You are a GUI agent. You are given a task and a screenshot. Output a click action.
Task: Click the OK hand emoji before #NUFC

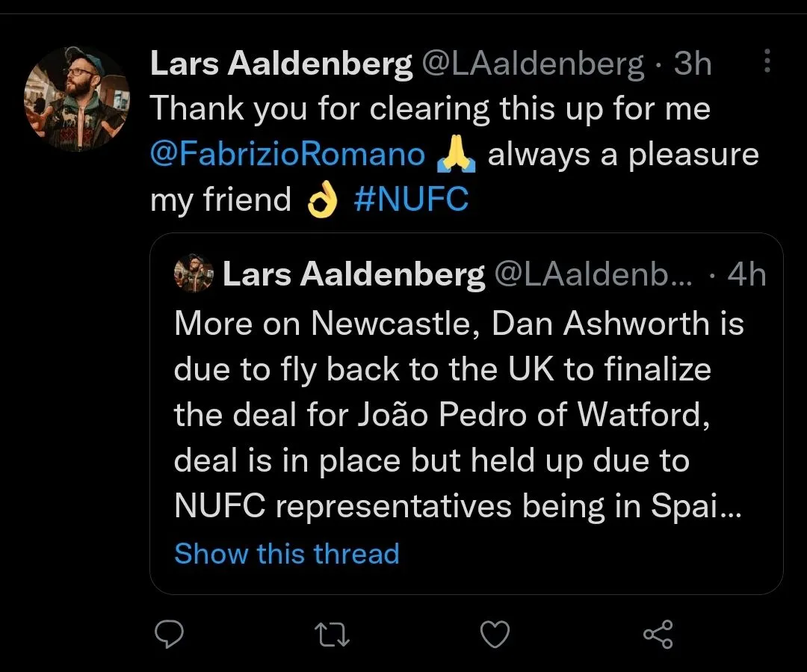click(323, 200)
